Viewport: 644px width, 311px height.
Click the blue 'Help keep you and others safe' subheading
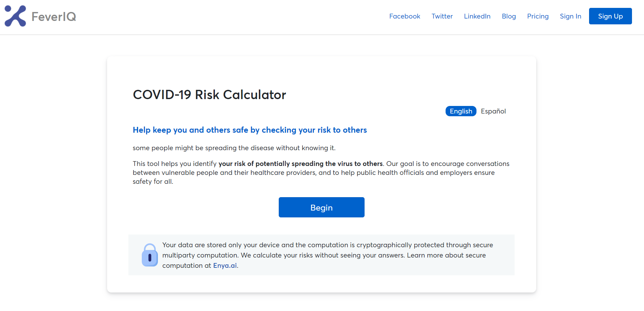[250, 130]
